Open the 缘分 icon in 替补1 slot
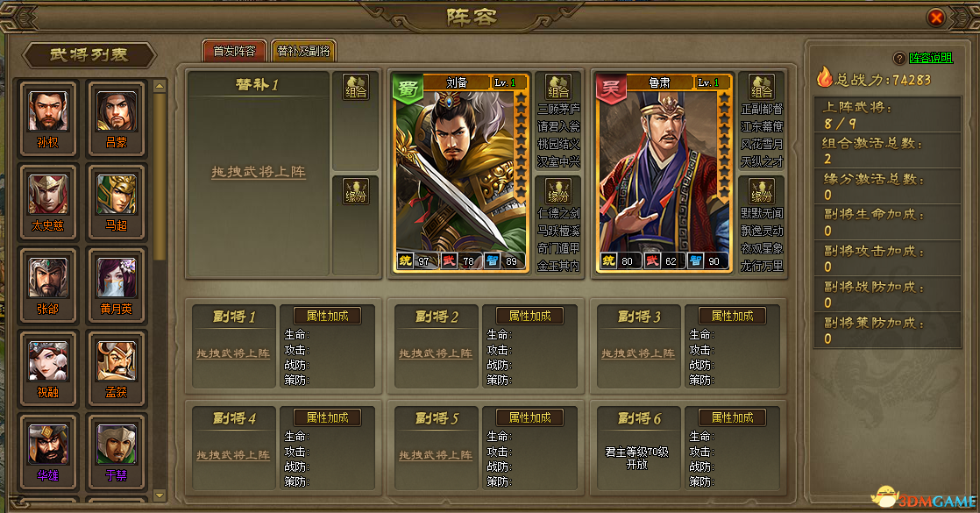980x513 pixels. tap(356, 191)
